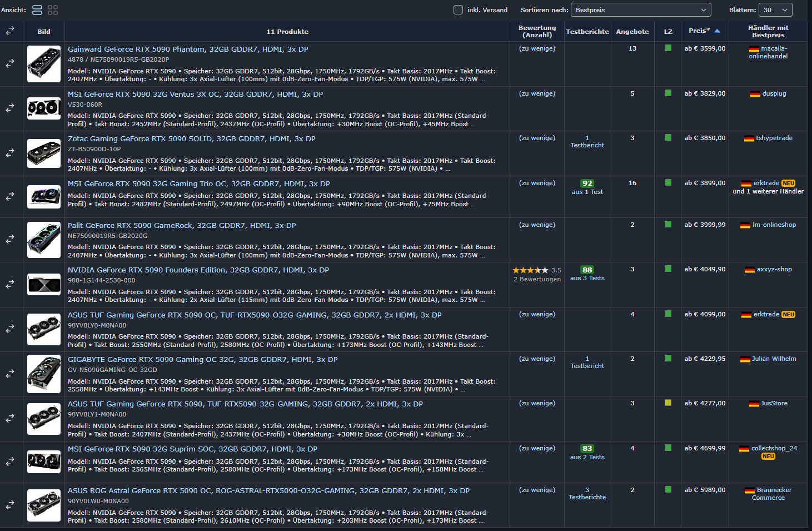The height and width of the screenshot is (531, 812).
Task: Click offer count 16 for MSI Gaming Trio
Action: (x=632, y=183)
